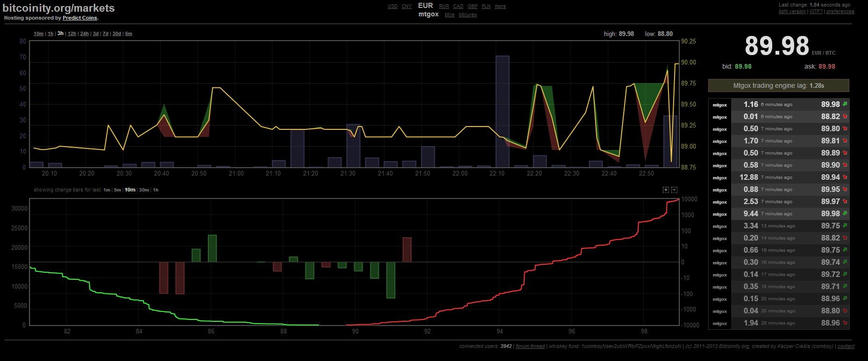Click the bitcoinity.org/markets site title
The height and width of the screenshot is (361, 868).
tap(58, 8)
